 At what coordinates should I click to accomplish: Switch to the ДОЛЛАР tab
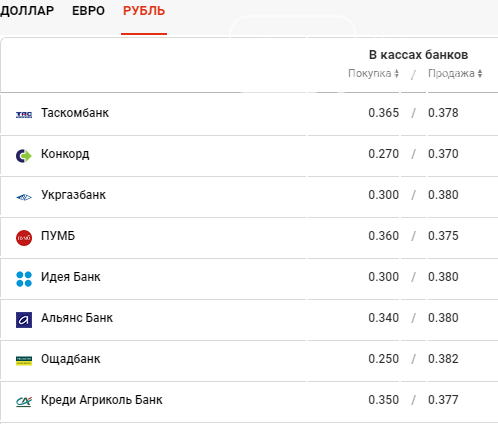point(27,11)
